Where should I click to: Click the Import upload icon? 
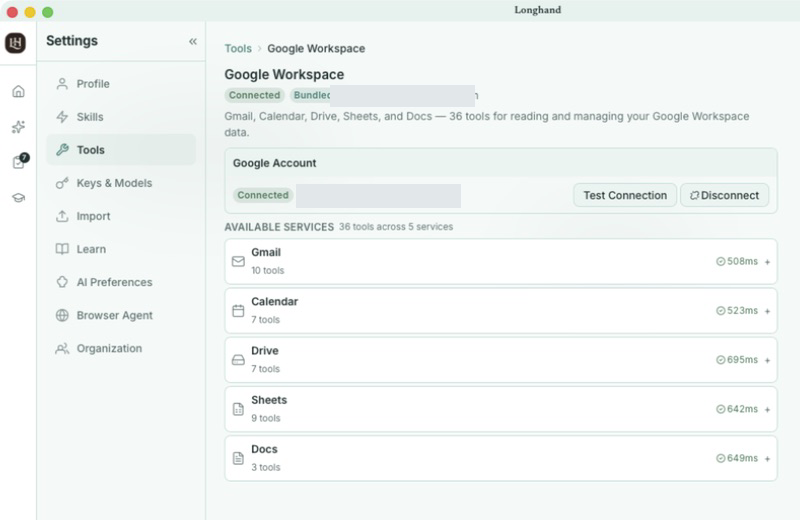[62, 216]
